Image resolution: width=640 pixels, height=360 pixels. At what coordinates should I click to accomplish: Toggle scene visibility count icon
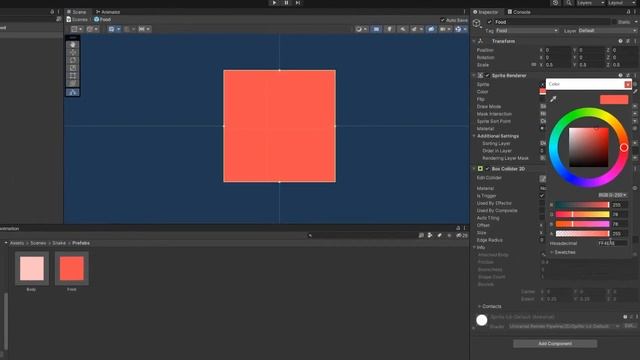tap(431, 29)
